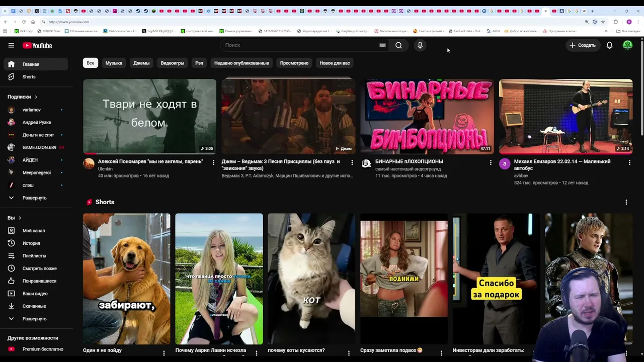Bookmark this page with the star
Image resolution: width=644 pixels, height=362 pixels.
click(603, 22)
